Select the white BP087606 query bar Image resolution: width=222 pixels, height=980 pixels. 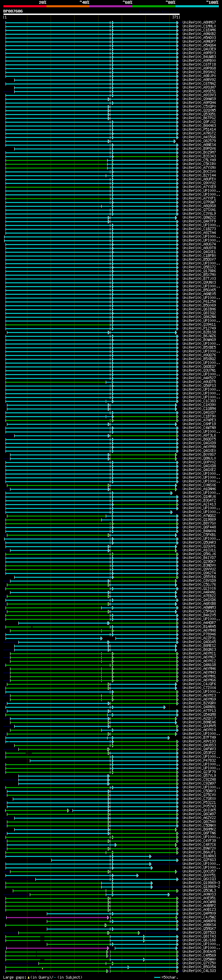click(92, 15)
